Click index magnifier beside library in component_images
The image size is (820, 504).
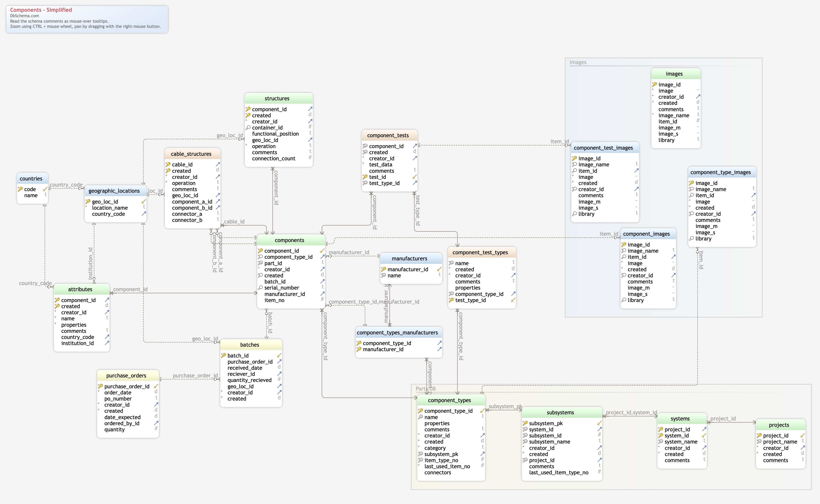click(623, 300)
